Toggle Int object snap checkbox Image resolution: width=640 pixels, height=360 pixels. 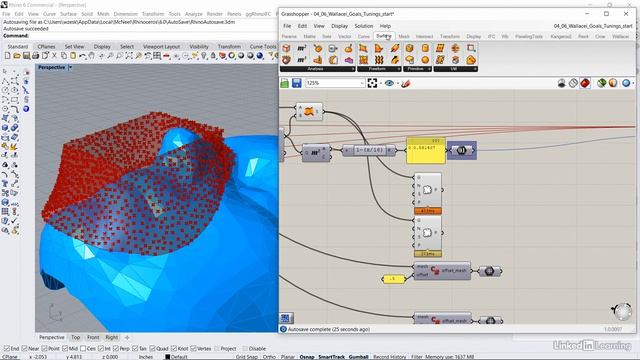click(100, 349)
